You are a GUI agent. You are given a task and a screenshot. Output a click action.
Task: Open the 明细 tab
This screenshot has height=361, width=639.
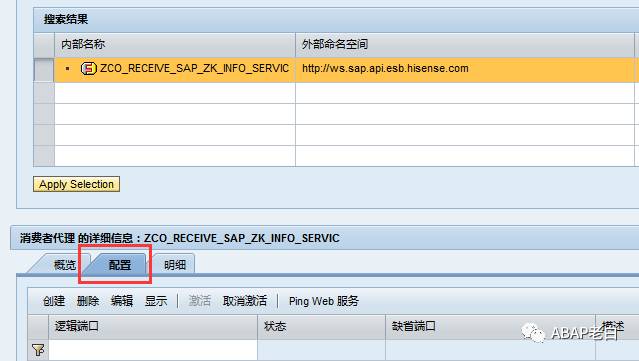coord(174,265)
